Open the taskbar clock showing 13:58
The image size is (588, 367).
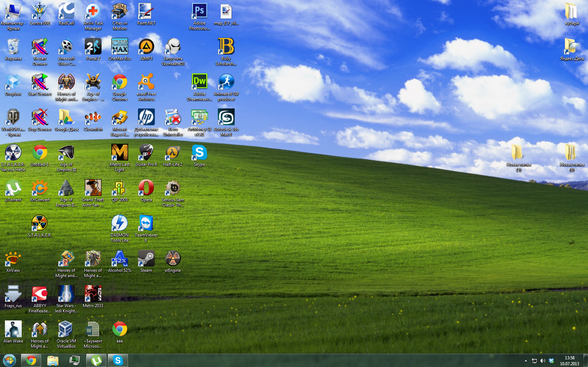tap(569, 361)
